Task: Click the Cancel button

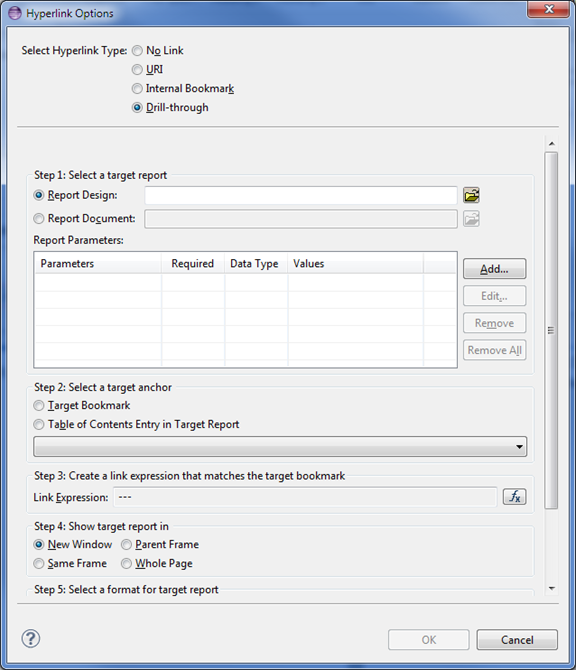Action: pyautogui.click(x=517, y=640)
